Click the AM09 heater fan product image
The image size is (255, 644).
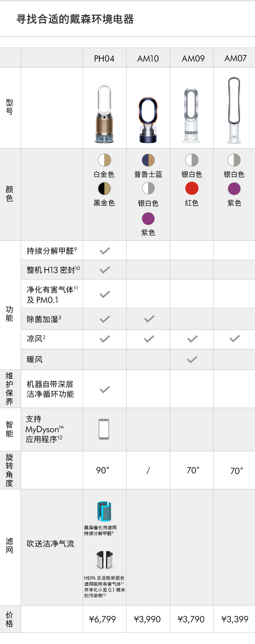click(x=191, y=115)
